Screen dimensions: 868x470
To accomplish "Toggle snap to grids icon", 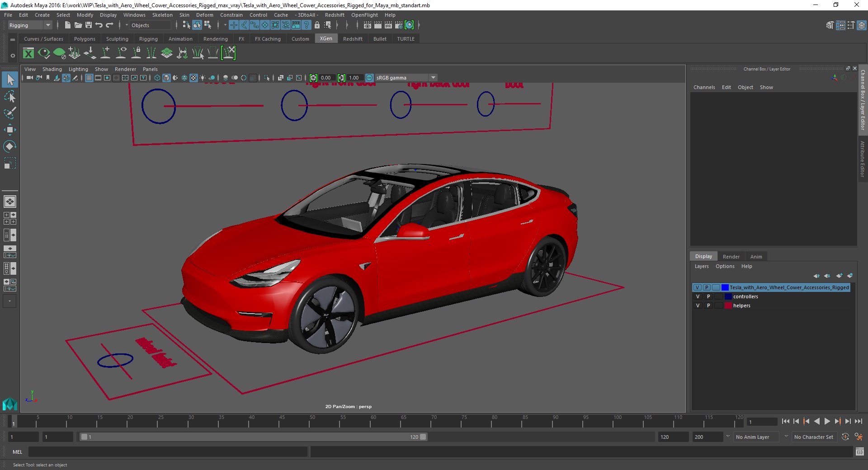I will click(233, 25).
